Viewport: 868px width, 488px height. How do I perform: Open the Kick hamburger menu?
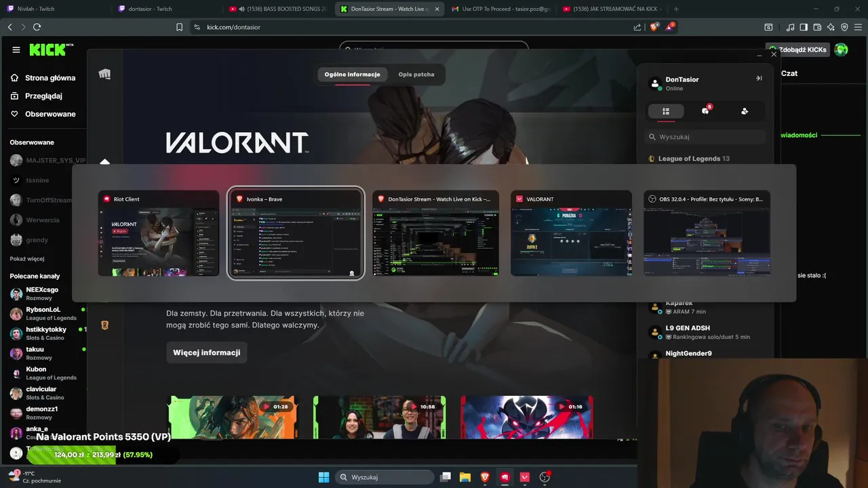16,49
